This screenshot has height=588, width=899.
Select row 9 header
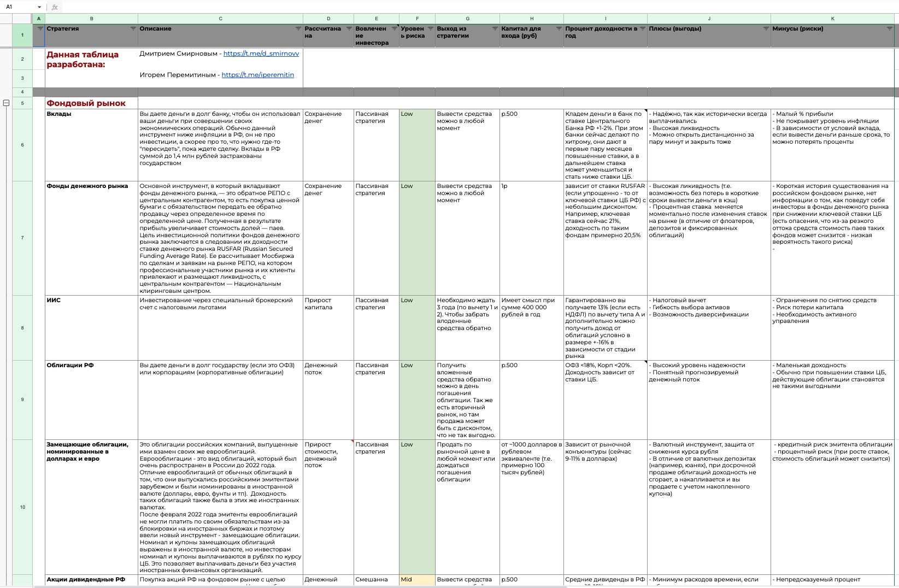coord(22,399)
